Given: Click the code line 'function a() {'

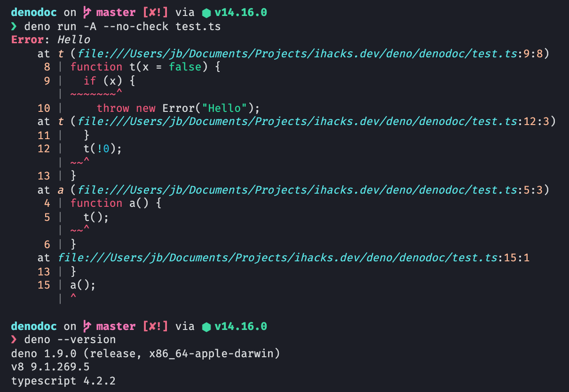Looking at the screenshot, I should pos(116,204).
